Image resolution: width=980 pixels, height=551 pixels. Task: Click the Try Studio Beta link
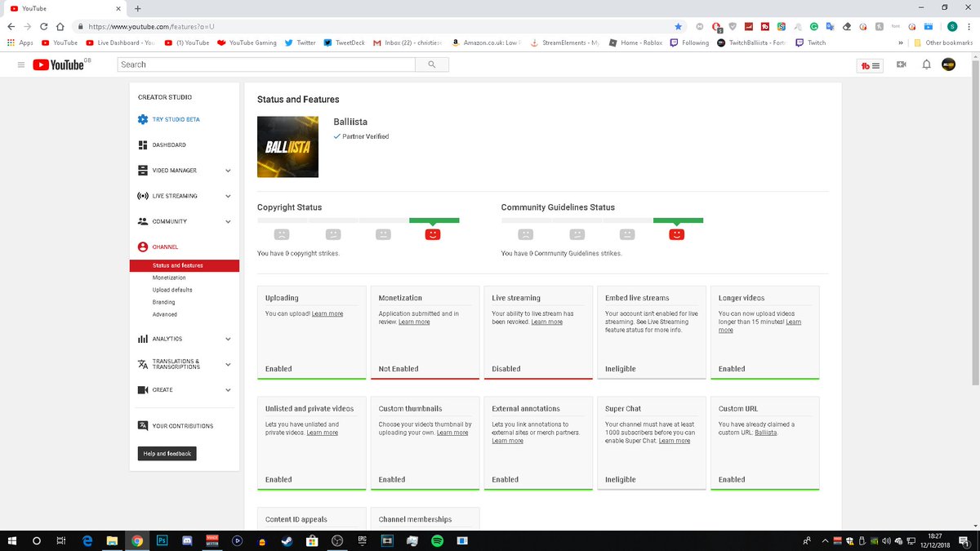(176, 119)
